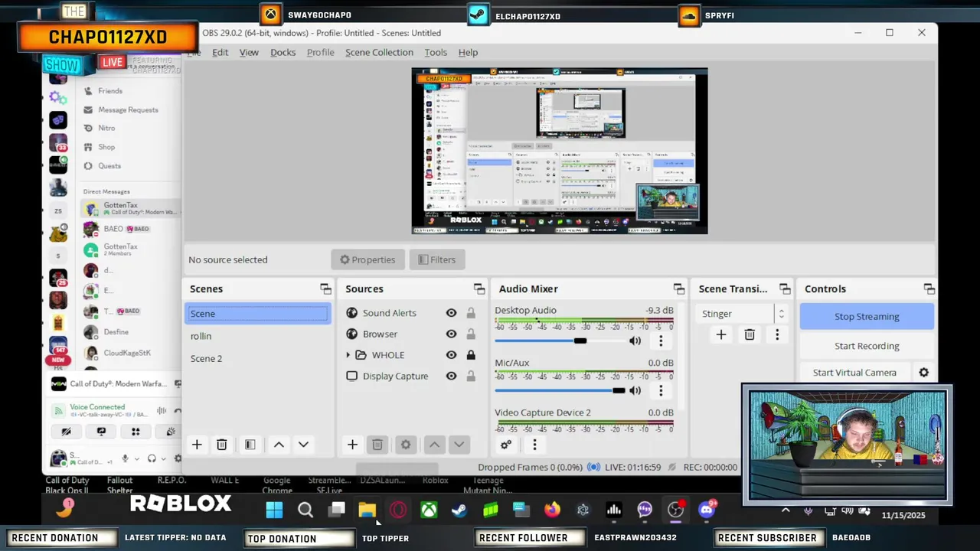Lock the Display Capture source
This screenshot has height=551, width=980.
(x=471, y=377)
